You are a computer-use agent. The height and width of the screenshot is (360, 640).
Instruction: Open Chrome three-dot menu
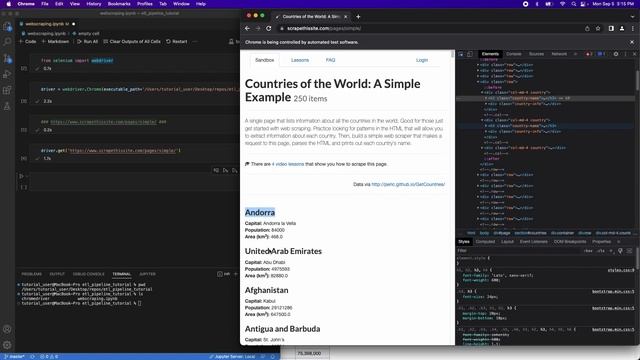click(x=633, y=29)
